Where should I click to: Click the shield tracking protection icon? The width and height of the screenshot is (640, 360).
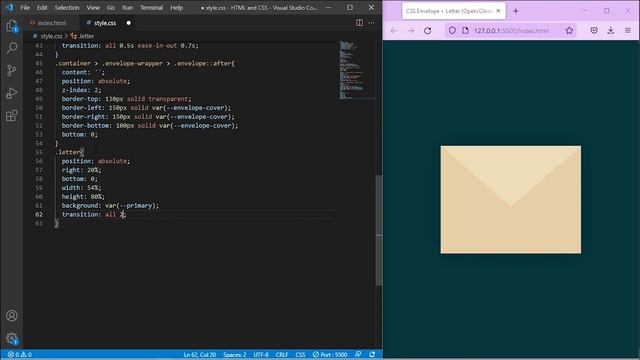(x=452, y=31)
